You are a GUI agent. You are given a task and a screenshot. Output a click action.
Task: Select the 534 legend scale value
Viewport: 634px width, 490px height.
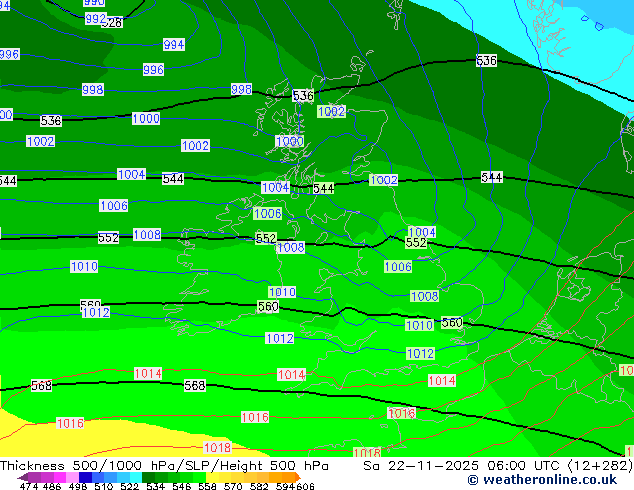pyautogui.click(x=155, y=486)
